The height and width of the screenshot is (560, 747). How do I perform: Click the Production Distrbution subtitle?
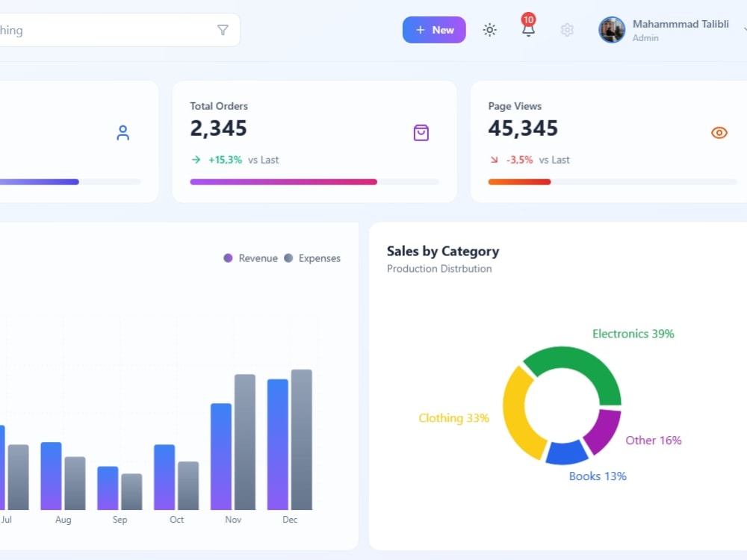439,269
